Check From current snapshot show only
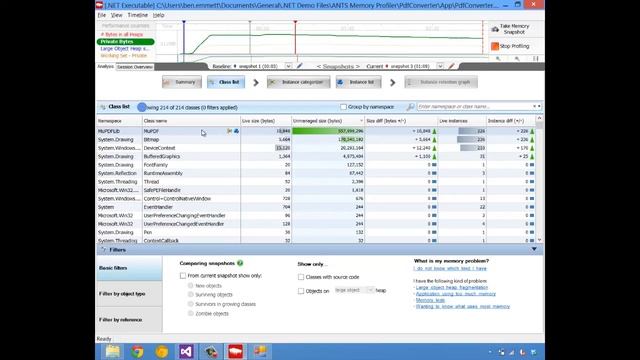Screen dimensions: 640x360 point(182,276)
